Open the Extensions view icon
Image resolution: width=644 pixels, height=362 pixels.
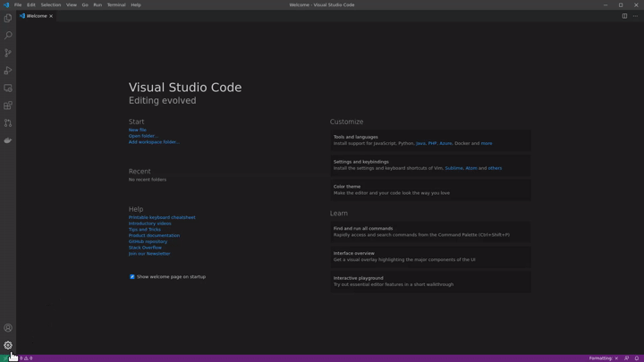tap(8, 105)
